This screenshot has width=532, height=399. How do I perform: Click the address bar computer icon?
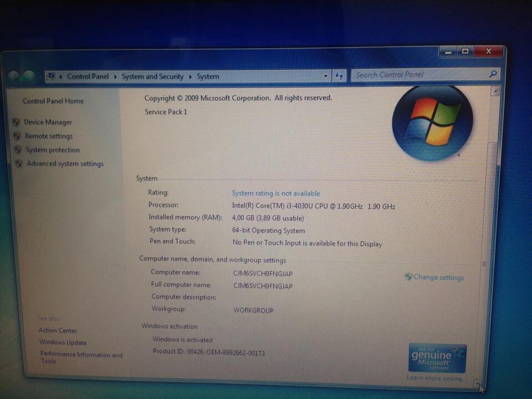(x=51, y=76)
